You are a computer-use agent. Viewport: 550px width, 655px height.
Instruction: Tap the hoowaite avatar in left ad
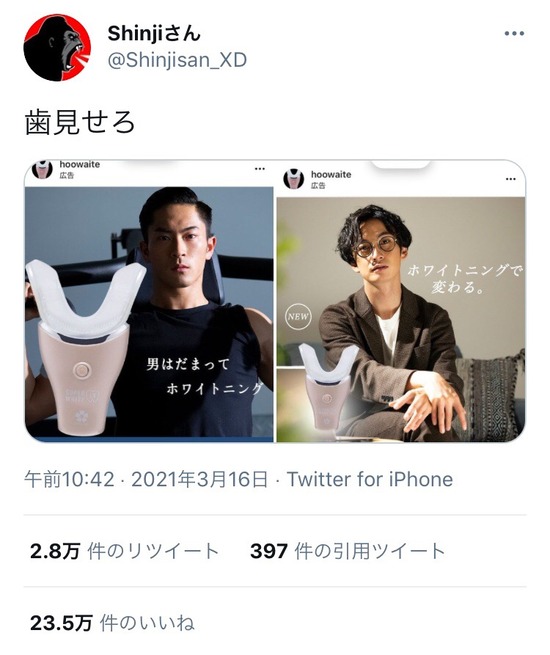click(x=42, y=169)
